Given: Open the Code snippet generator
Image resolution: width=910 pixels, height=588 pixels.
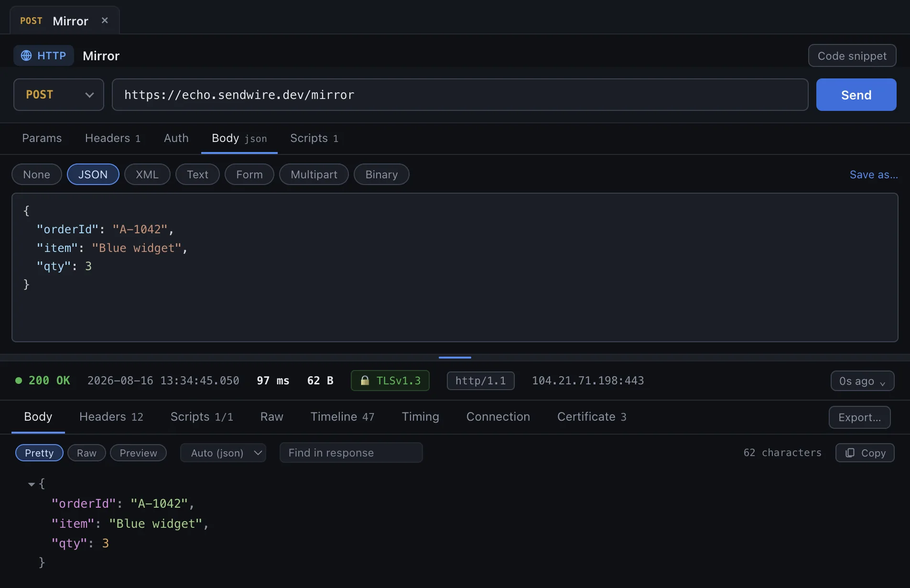Looking at the screenshot, I should (852, 56).
